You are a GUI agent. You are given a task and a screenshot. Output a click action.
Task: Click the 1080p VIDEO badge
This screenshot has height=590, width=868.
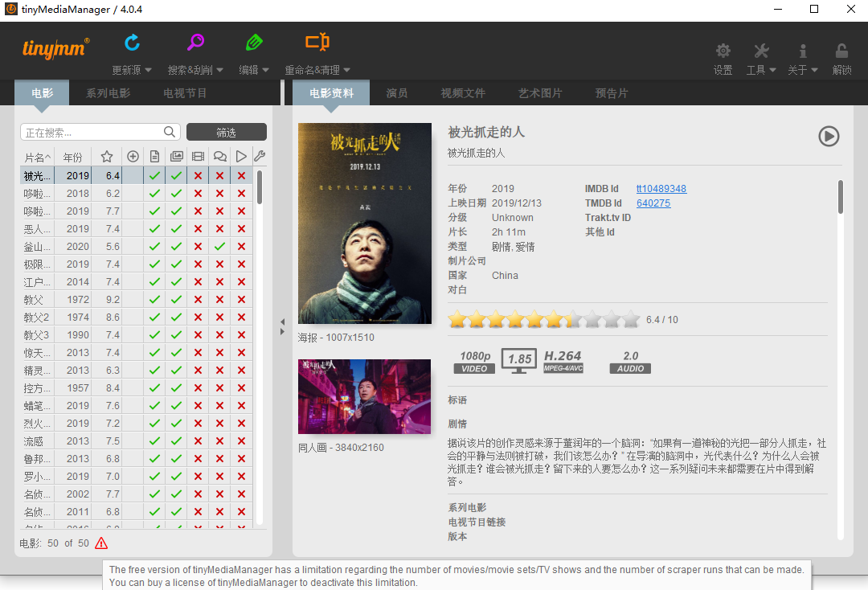[x=475, y=362]
